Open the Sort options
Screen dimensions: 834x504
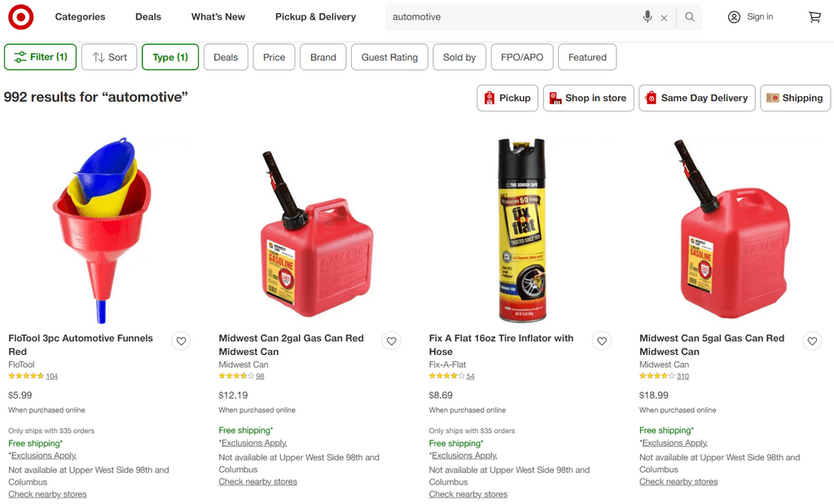click(x=108, y=57)
